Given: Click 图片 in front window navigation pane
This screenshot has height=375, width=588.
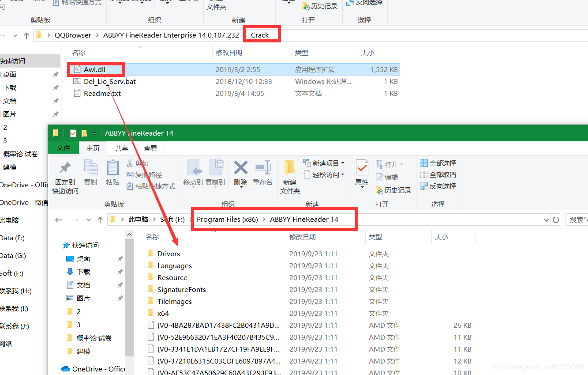Looking at the screenshot, I should pos(83,298).
